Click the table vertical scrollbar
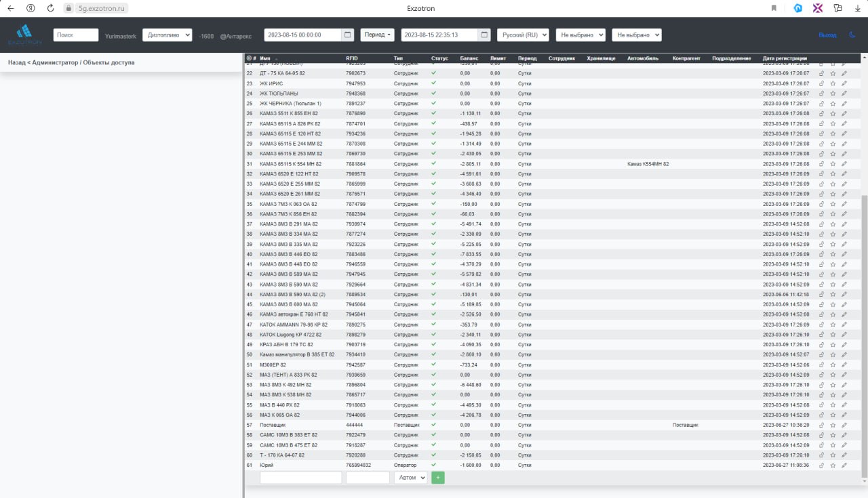868x498 pixels. click(864, 335)
